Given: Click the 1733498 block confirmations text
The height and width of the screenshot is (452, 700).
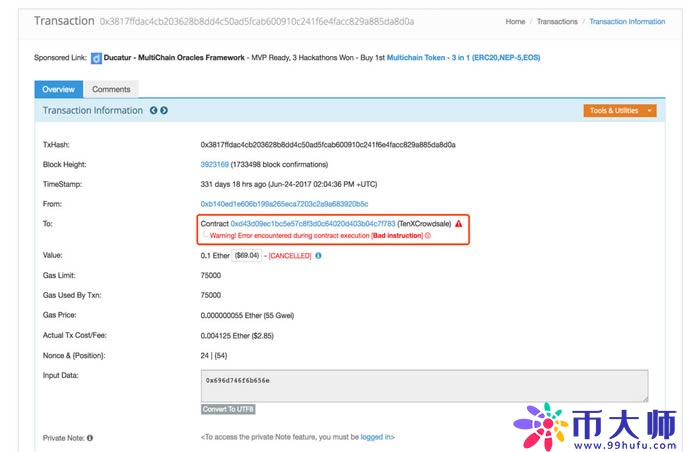Looking at the screenshot, I should [x=279, y=164].
